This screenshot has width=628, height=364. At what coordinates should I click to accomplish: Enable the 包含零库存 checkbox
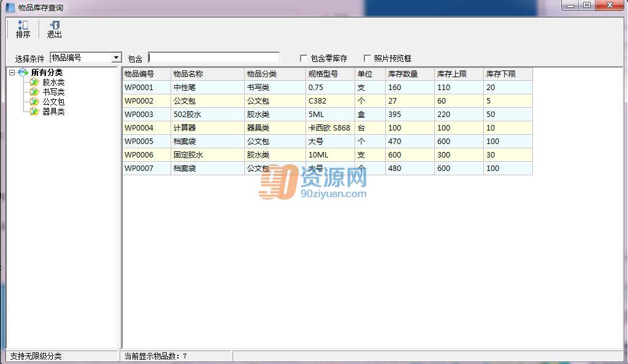click(x=304, y=58)
